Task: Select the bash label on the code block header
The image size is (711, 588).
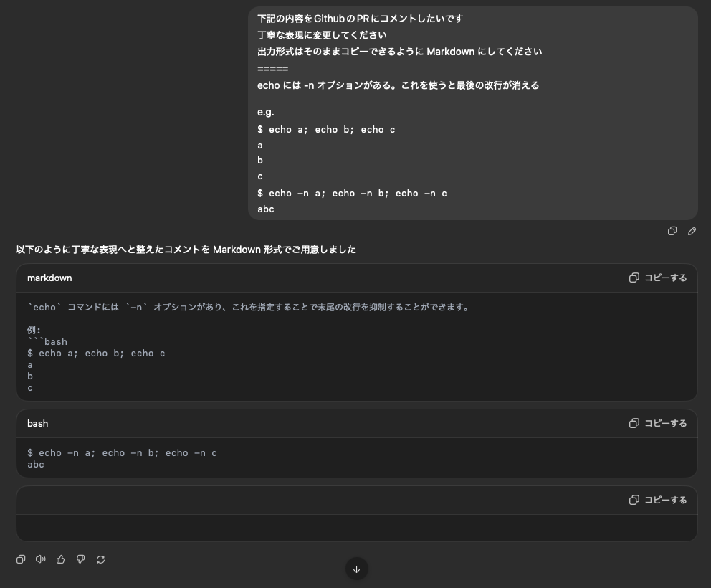Action: (x=37, y=423)
